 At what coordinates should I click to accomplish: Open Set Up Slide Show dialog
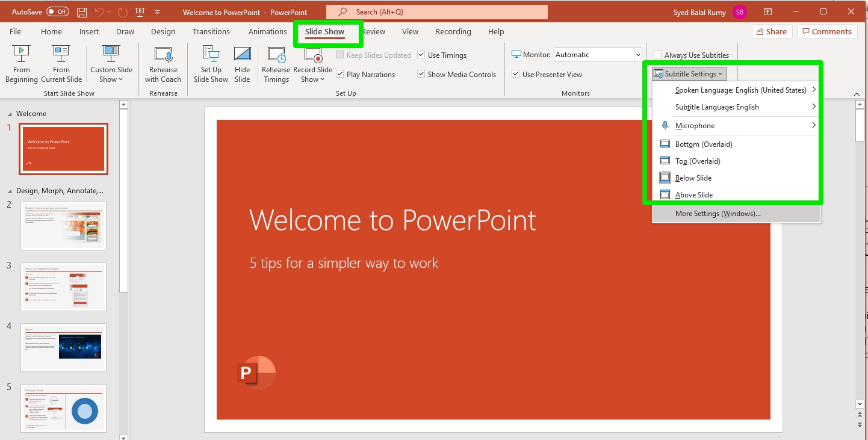(x=211, y=64)
